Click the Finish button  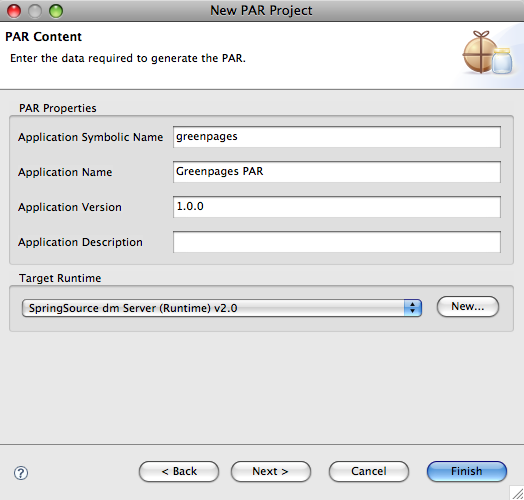coord(467,471)
